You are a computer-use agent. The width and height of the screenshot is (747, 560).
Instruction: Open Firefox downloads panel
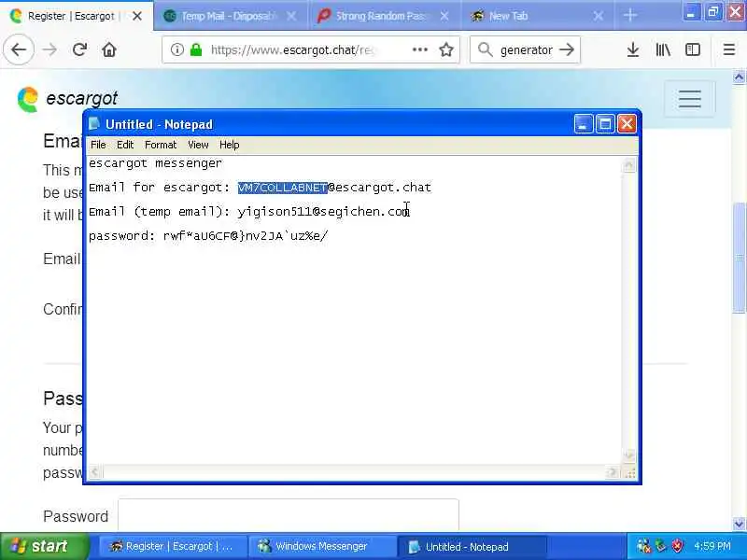[x=633, y=49]
